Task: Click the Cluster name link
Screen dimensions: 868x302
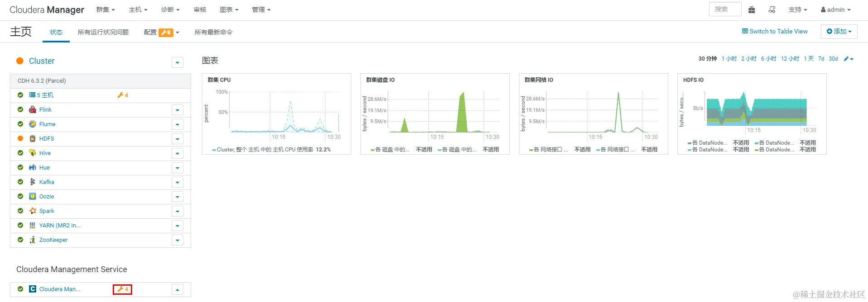Action: click(x=42, y=61)
